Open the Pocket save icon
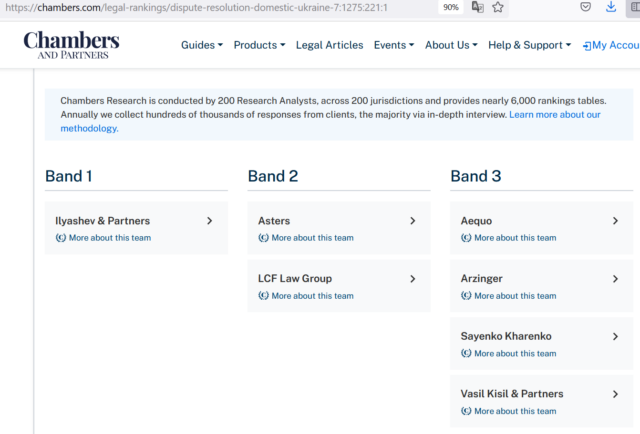This screenshot has width=640, height=434. coord(584,7)
